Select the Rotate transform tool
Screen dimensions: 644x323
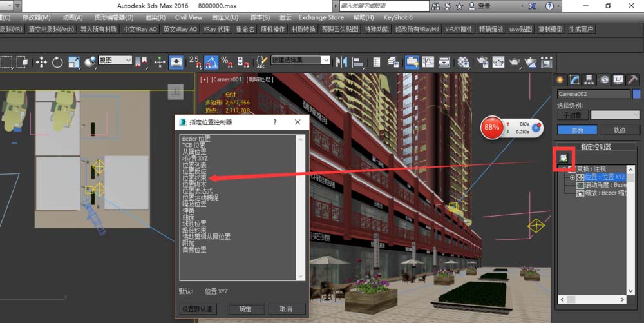[57, 62]
